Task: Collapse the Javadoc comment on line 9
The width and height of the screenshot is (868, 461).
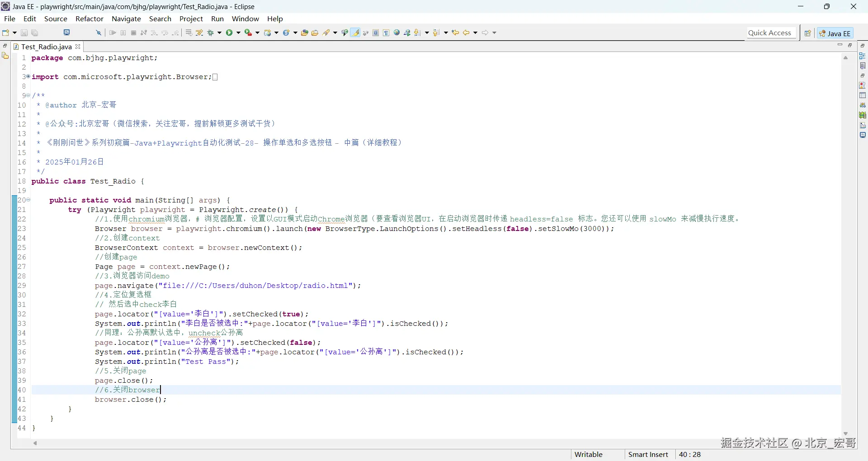Action: (28, 95)
